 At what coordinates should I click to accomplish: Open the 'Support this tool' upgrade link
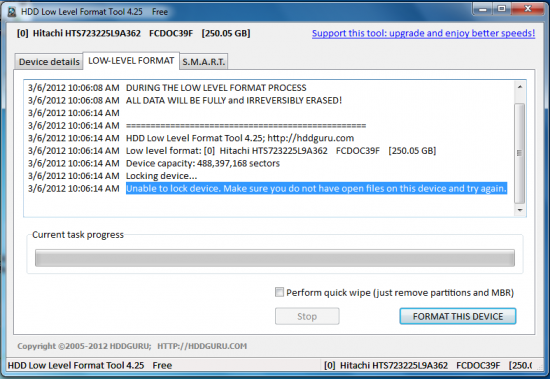pyautogui.click(x=423, y=33)
